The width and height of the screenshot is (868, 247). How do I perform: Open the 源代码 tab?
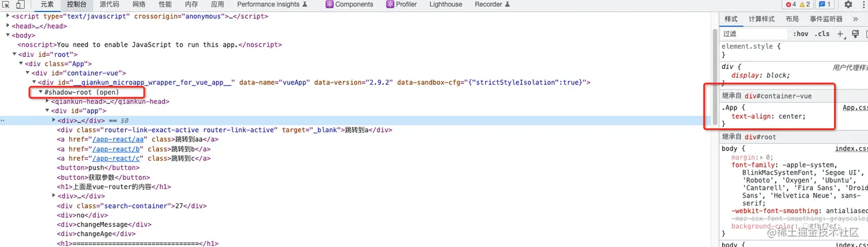[x=109, y=5]
